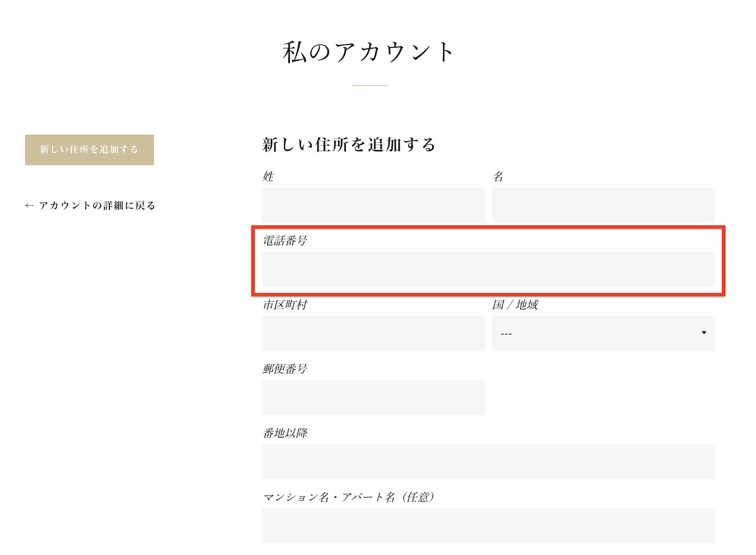The width and height of the screenshot is (756, 555).
Task: Click the 番地以降 input field
Action: pyautogui.click(x=488, y=461)
